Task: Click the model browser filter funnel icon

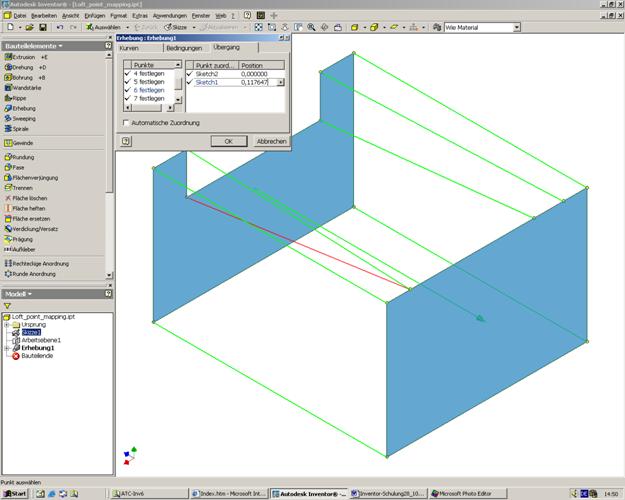Action: coord(7,306)
